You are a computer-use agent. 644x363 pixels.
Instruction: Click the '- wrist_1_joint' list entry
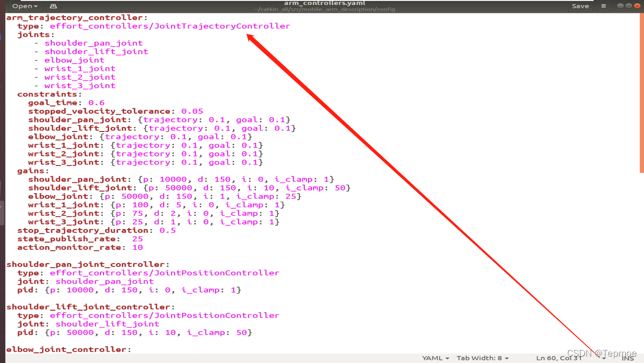(x=74, y=68)
